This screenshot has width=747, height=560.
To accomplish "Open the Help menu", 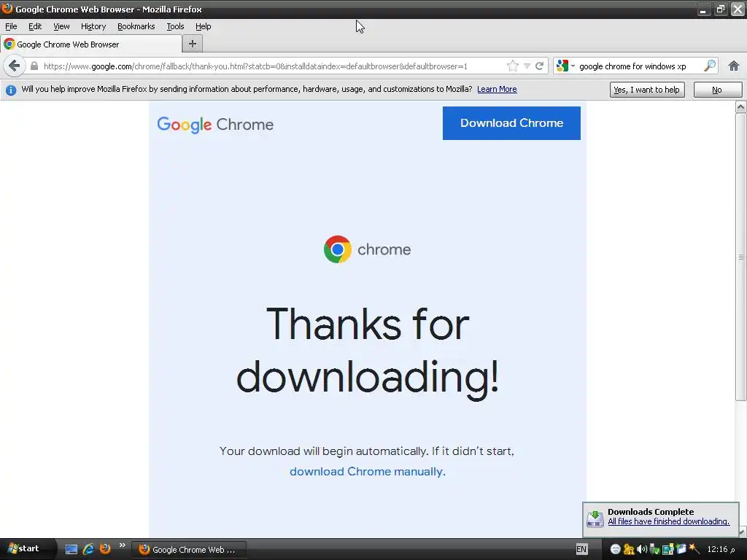I will pyautogui.click(x=203, y=26).
